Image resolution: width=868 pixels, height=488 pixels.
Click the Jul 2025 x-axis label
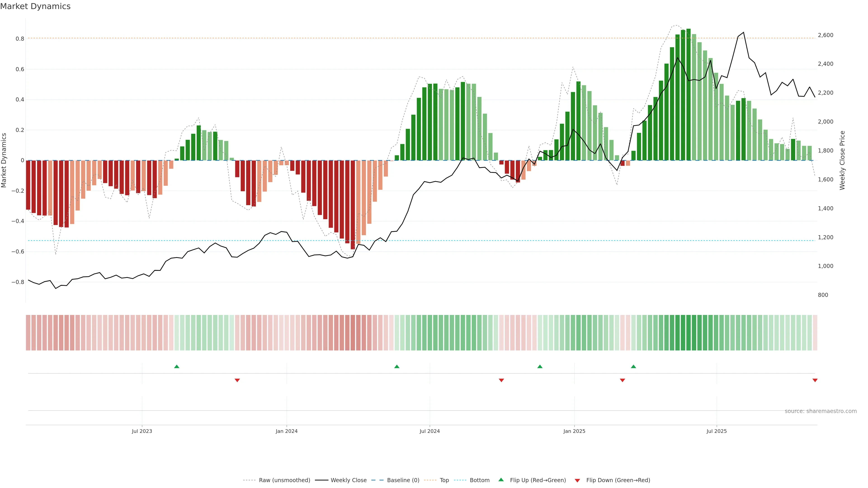click(716, 431)
